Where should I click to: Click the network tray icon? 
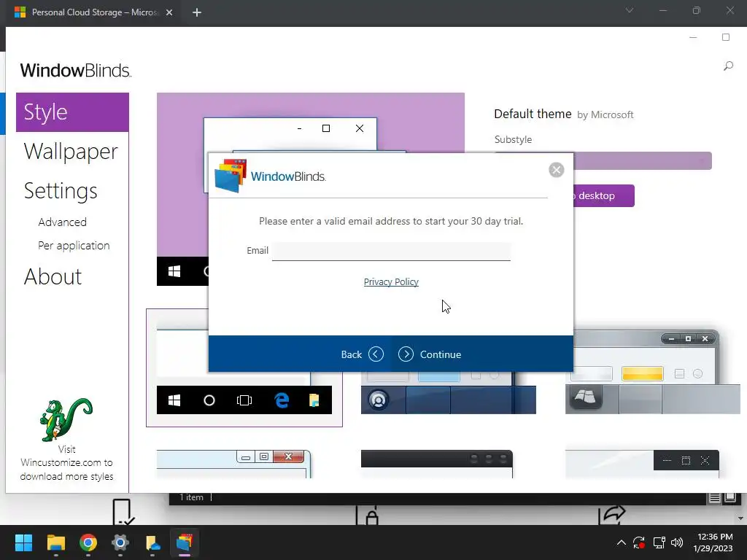point(659,542)
